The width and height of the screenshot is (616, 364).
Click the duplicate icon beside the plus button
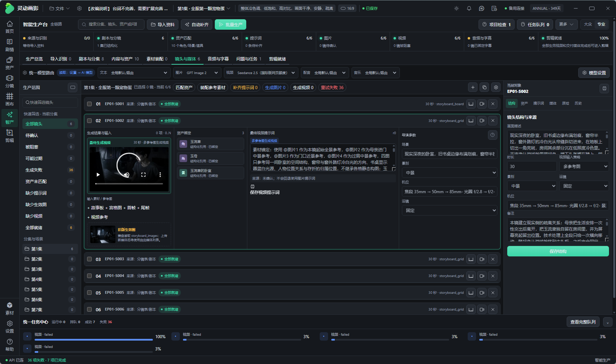(x=484, y=87)
